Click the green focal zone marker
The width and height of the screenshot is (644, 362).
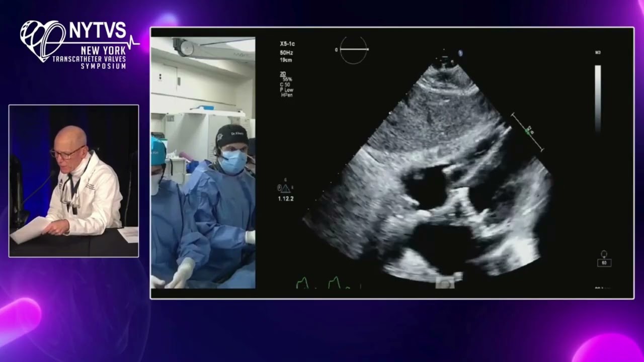(528, 131)
